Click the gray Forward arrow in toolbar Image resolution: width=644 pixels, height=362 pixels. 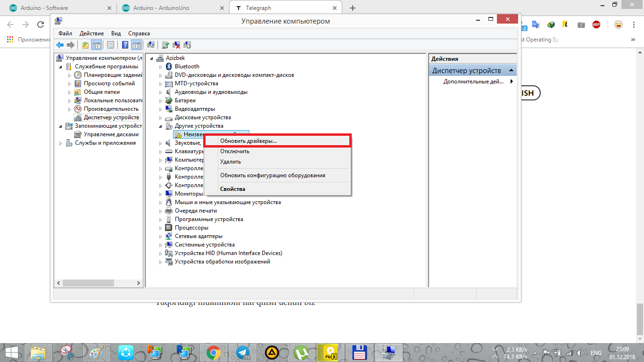tap(71, 45)
